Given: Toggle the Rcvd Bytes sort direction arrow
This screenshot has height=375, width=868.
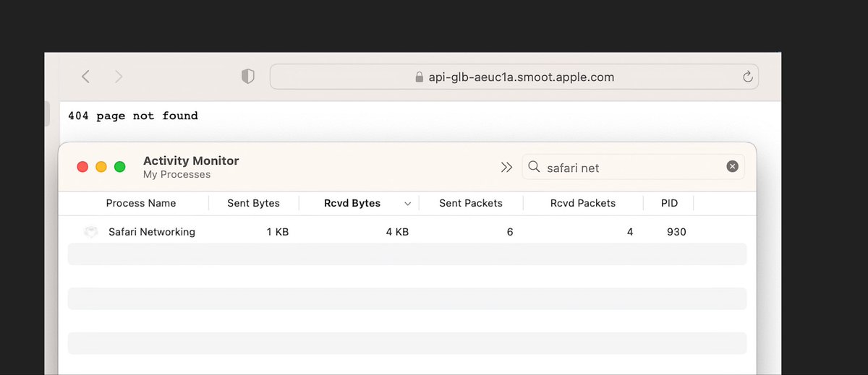Looking at the screenshot, I should [x=407, y=204].
